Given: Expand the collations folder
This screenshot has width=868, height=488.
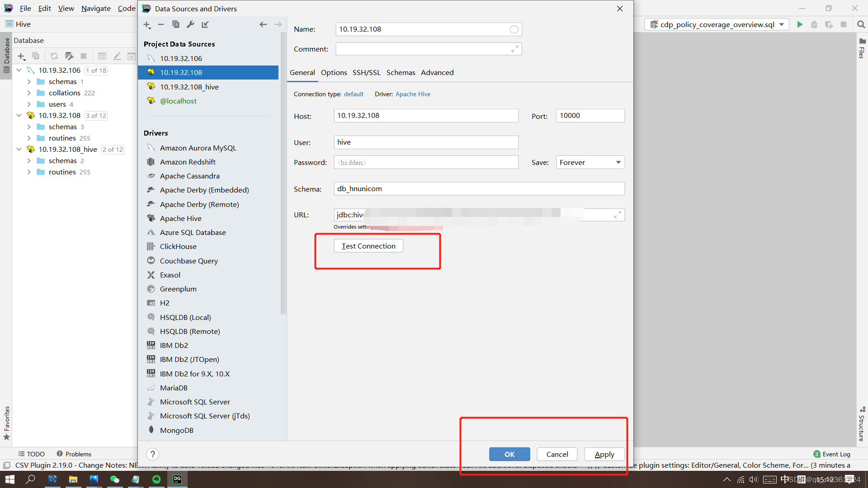Looking at the screenshot, I should pyautogui.click(x=29, y=93).
